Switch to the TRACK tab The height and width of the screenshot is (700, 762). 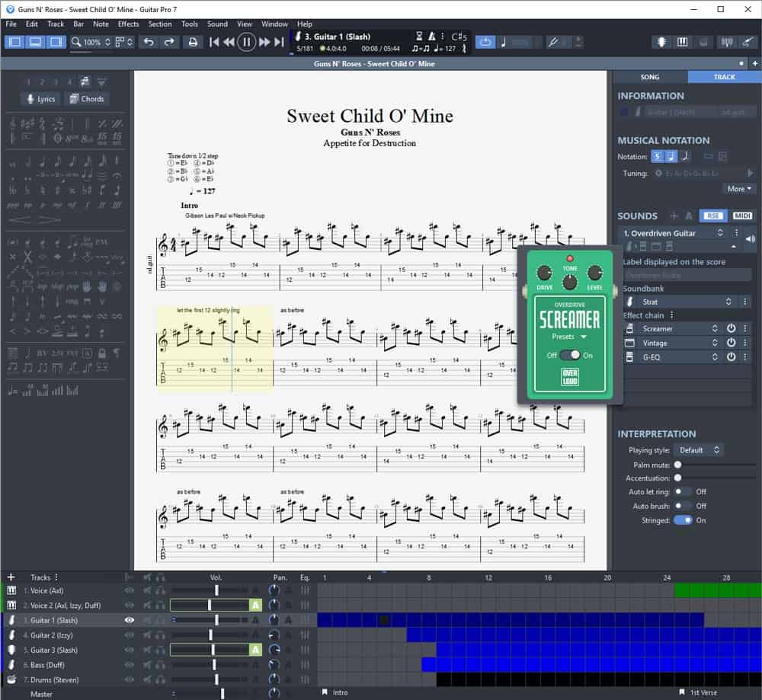[x=724, y=77]
